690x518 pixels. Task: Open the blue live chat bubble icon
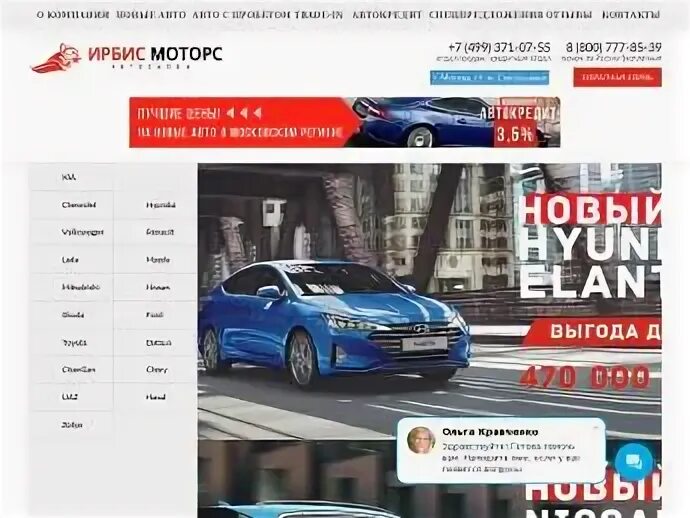click(634, 462)
